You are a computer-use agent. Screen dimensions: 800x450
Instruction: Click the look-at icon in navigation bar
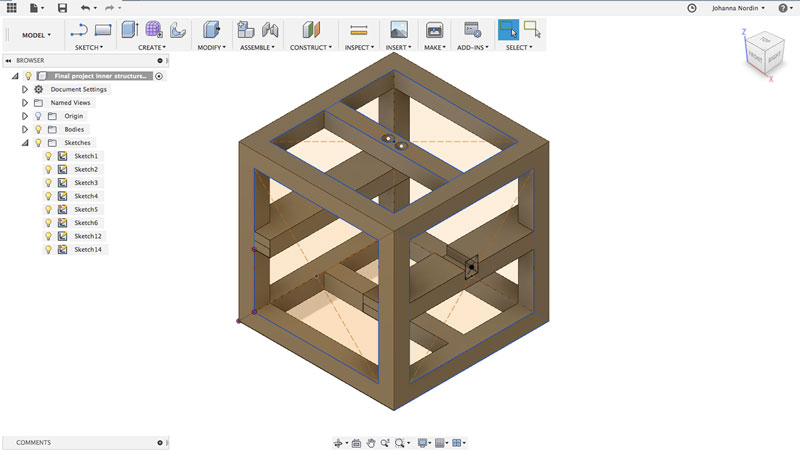coord(356,443)
